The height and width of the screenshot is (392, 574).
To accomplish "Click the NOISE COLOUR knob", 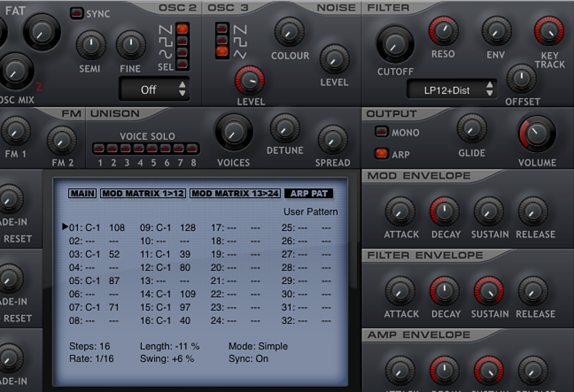I will point(289,32).
